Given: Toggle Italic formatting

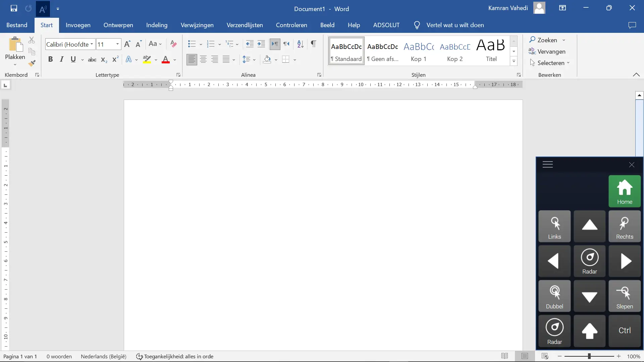Looking at the screenshot, I should click(x=62, y=59).
